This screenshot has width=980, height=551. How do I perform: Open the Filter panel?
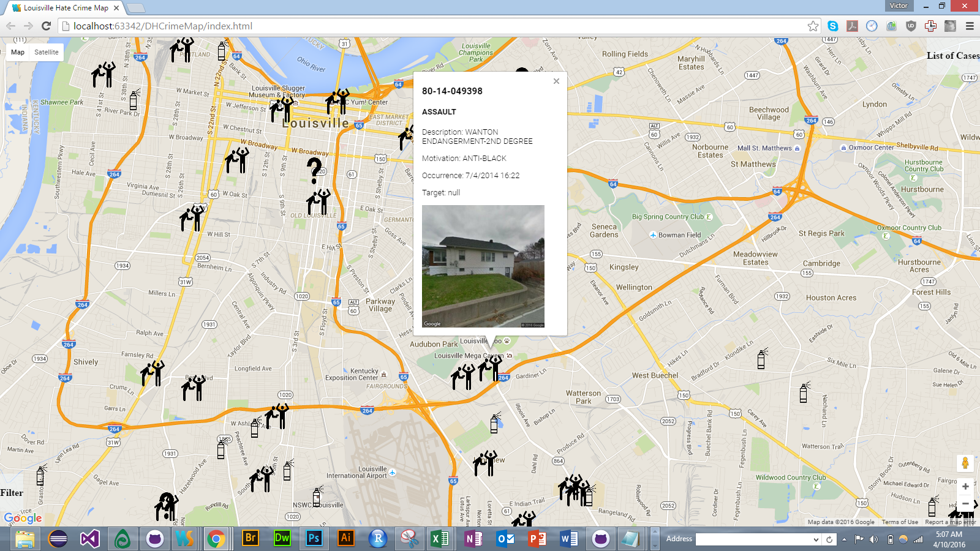12,493
